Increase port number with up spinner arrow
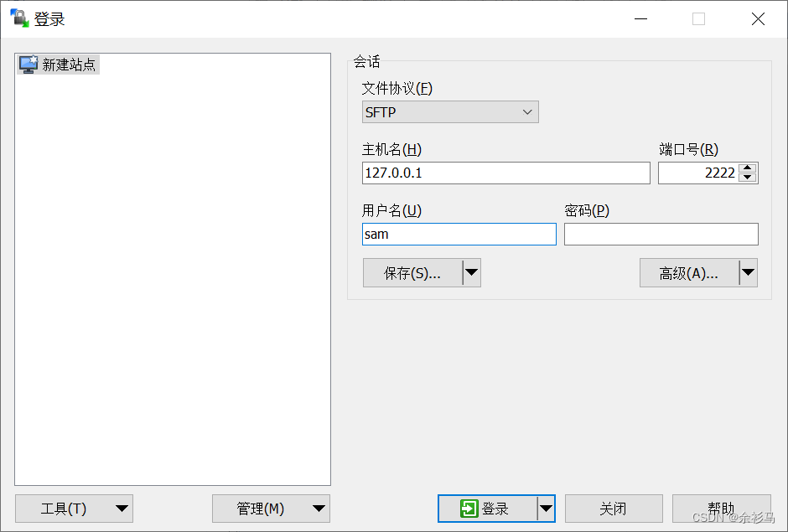The image size is (788, 532). [x=749, y=168]
